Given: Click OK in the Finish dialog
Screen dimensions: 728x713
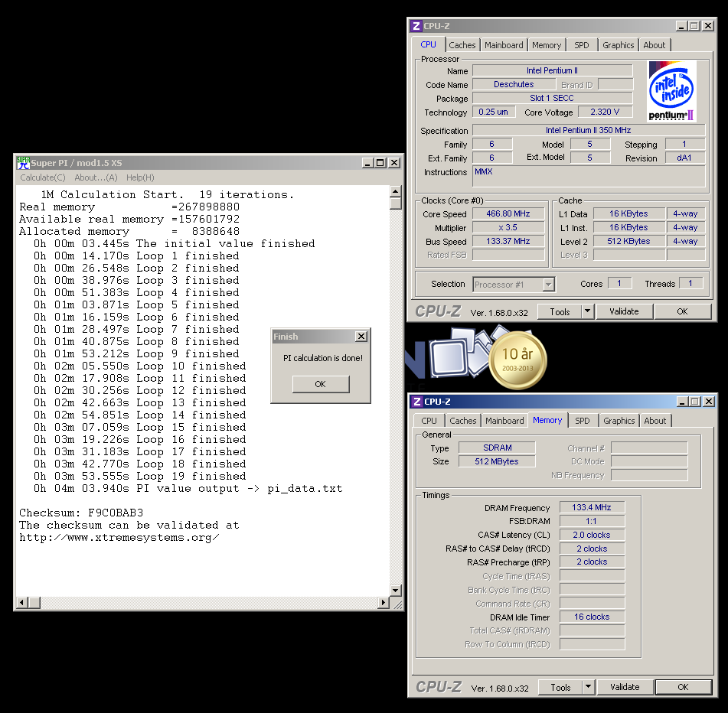Looking at the screenshot, I should pyautogui.click(x=320, y=384).
